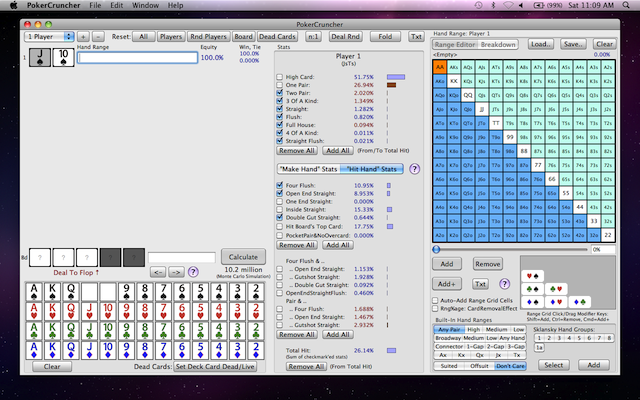Screen dimensions: 640x400
Task: Enable the High Card checkbox
Action: point(279,77)
